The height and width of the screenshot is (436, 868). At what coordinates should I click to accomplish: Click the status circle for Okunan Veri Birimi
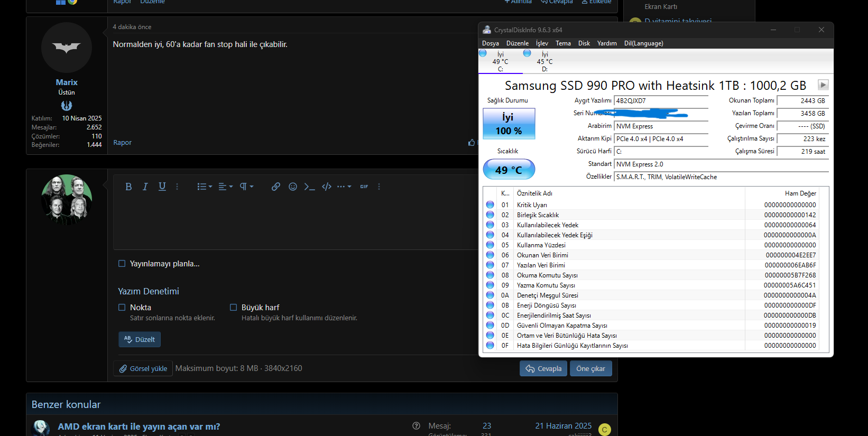coord(490,255)
